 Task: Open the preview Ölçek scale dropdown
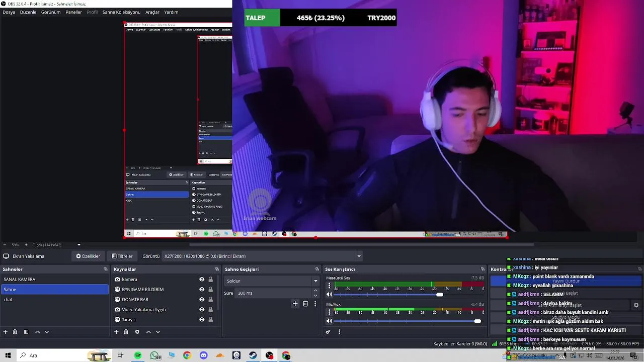(79, 245)
